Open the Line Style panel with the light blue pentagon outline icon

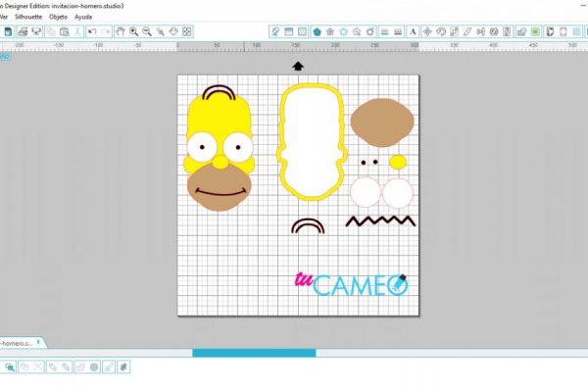pos(344,32)
